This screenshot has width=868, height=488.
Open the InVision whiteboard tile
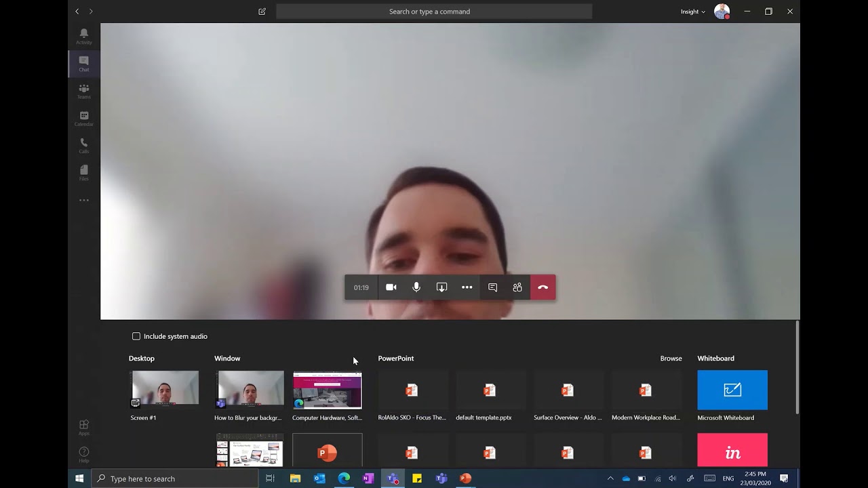pyautogui.click(x=732, y=450)
